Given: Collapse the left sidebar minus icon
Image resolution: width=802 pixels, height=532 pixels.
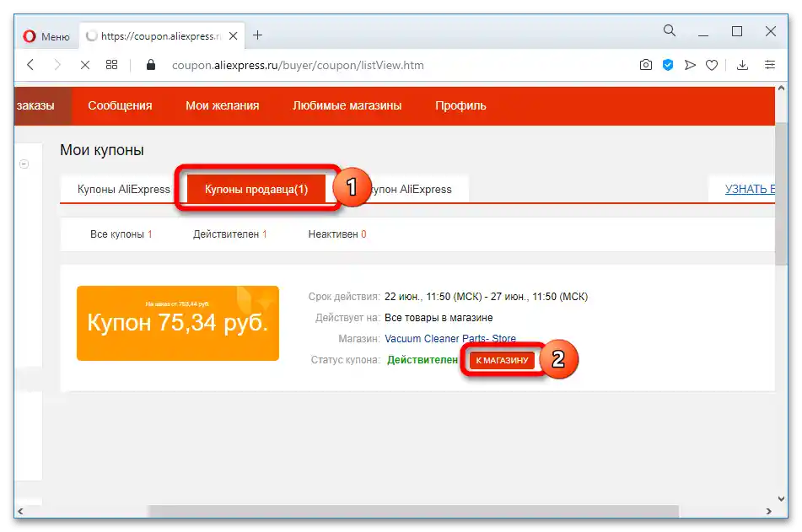Looking at the screenshot, I should [x=24, y=164].
